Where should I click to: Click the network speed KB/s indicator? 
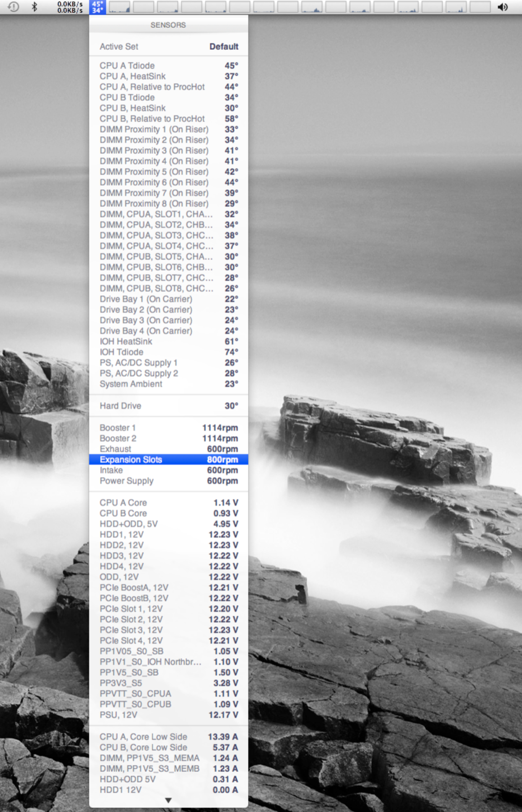(70, 7)
